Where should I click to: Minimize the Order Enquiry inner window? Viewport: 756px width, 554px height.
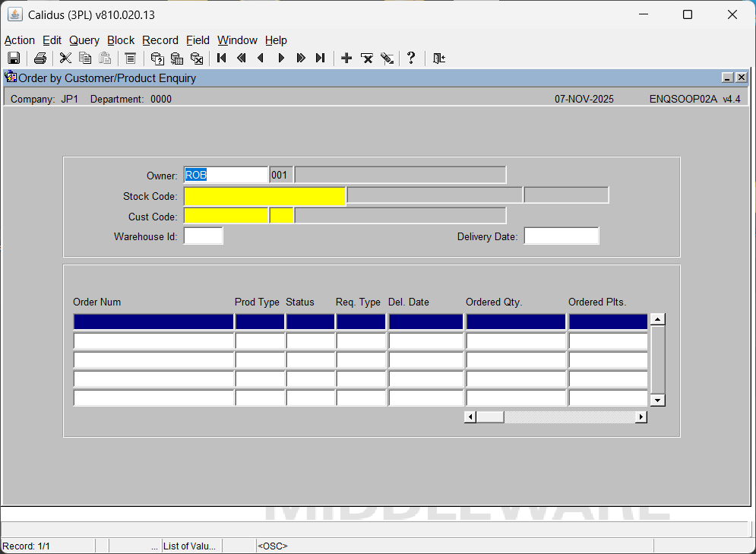pyautogui.click(x=727, y=78)
